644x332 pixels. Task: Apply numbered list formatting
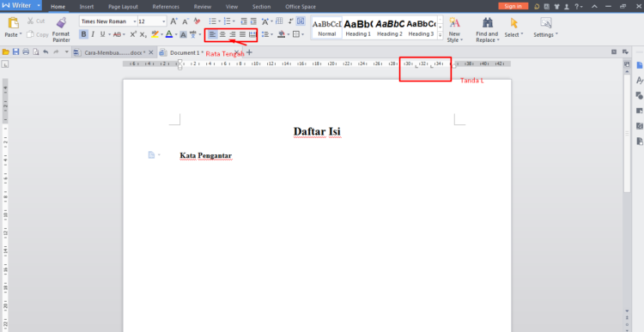(x=227, y=21)
